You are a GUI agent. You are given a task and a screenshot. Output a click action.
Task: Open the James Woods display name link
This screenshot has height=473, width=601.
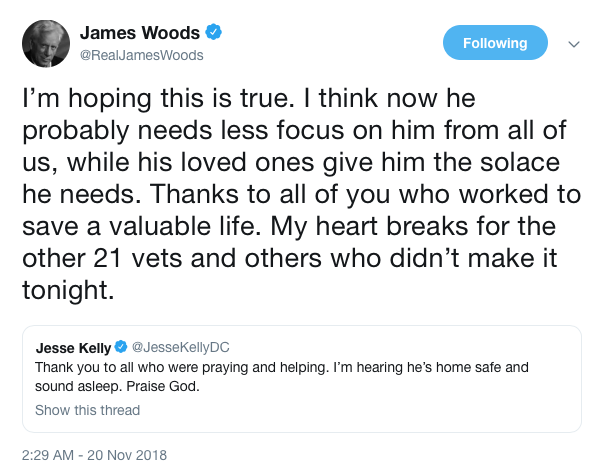pos(140,33)
